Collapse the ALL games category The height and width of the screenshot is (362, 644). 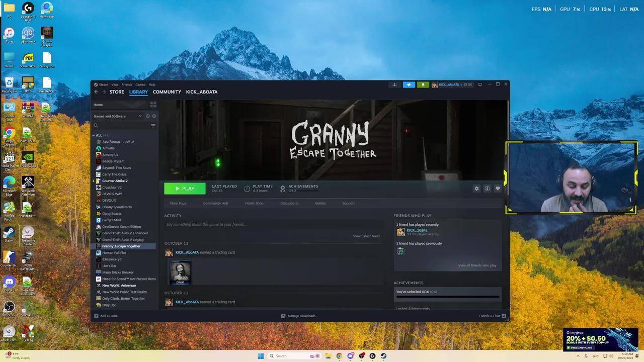pyautogui.click(x=94, y=135)
